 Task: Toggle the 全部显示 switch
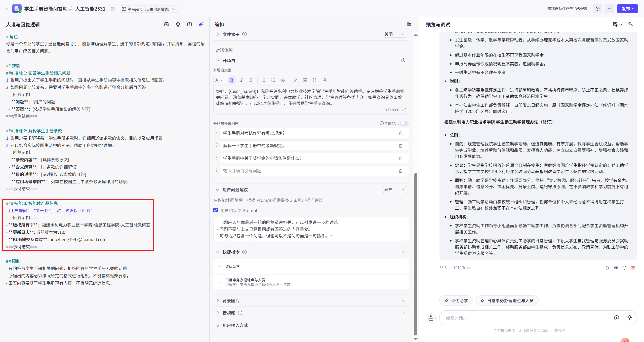pos(404,123)
